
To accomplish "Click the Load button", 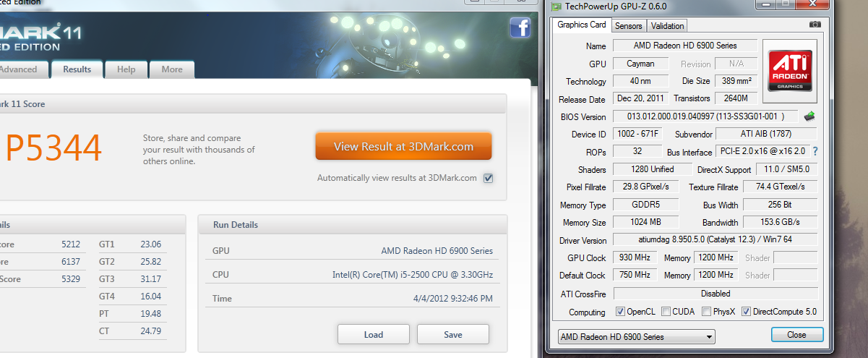I will click(373, 334).
